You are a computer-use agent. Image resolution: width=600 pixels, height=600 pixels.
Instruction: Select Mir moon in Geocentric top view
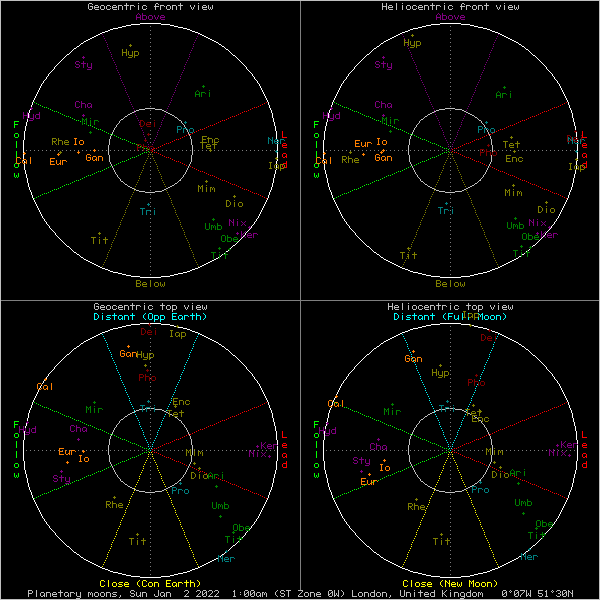pos(94,410)
